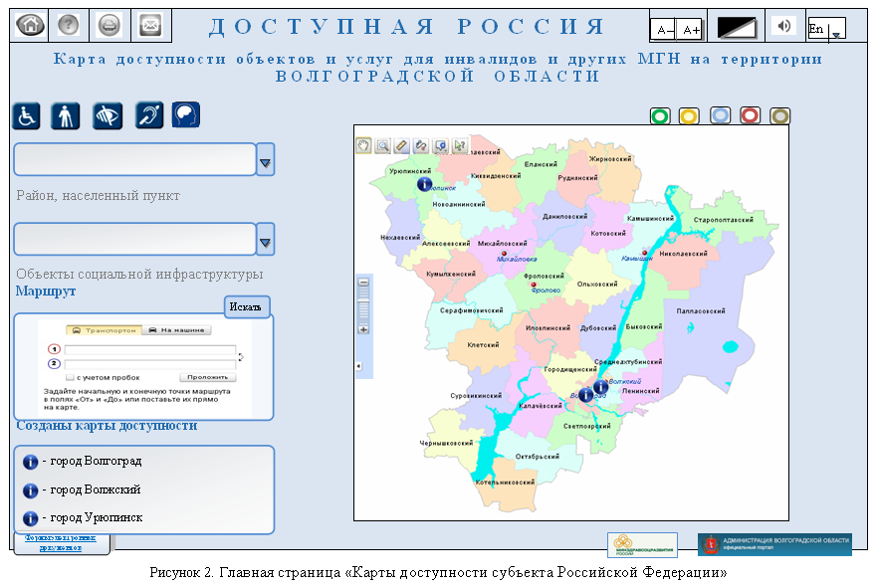This screenshot has width=878, height=588.
Task: Select hearing impairment ear icon
Action: pyautogui.click(x=149, y=115)
